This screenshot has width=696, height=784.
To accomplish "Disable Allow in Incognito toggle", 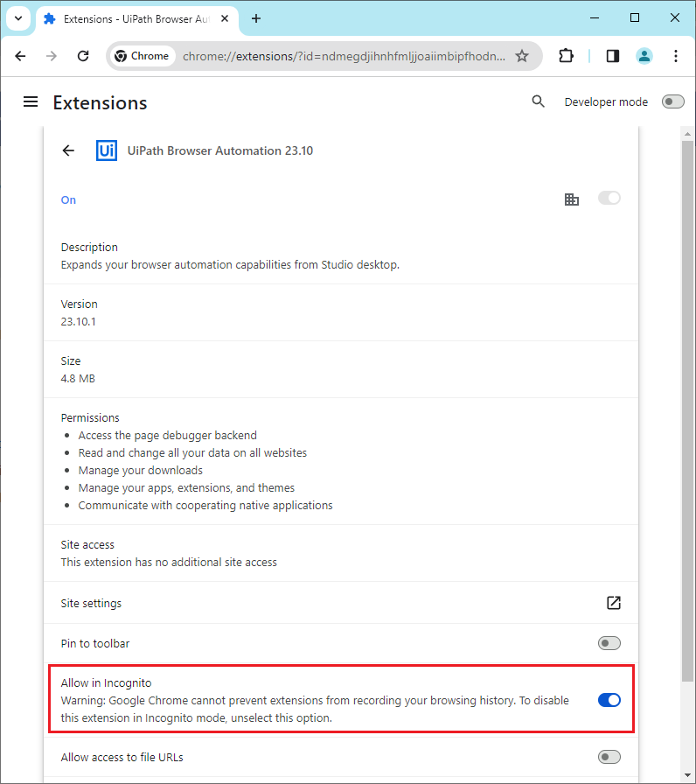I will (x=609, y=700).
